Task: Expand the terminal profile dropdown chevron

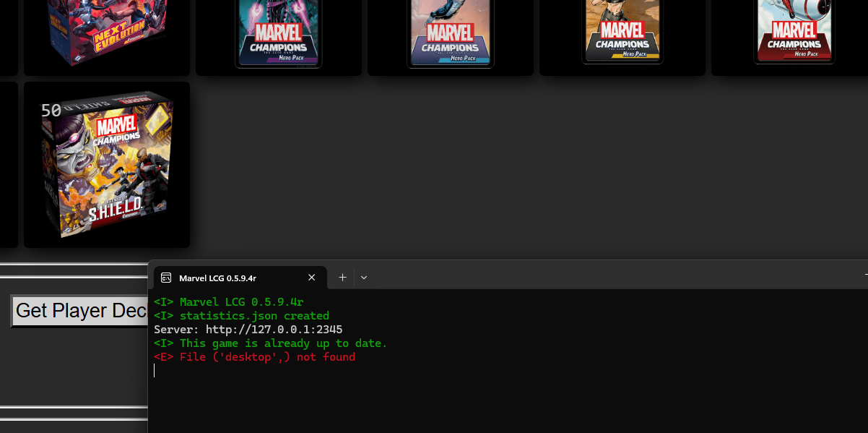Action: 364,278
